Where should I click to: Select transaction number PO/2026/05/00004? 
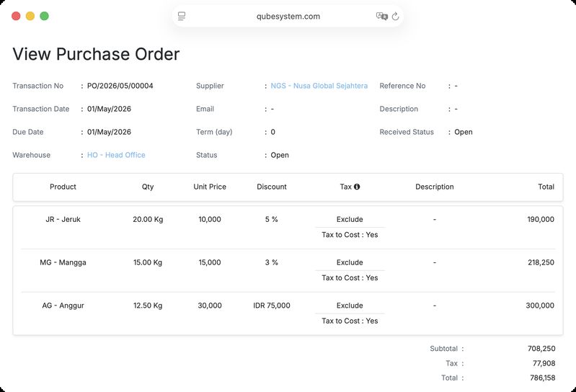[x=120, y=86]
